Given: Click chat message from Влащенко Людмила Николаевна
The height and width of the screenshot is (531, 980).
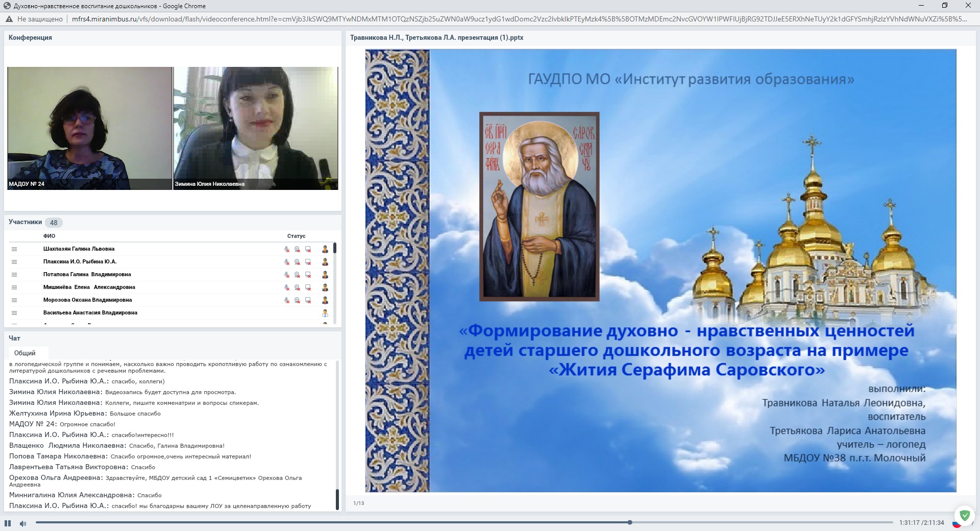Looking at the screenshot, I should point(117,446).
